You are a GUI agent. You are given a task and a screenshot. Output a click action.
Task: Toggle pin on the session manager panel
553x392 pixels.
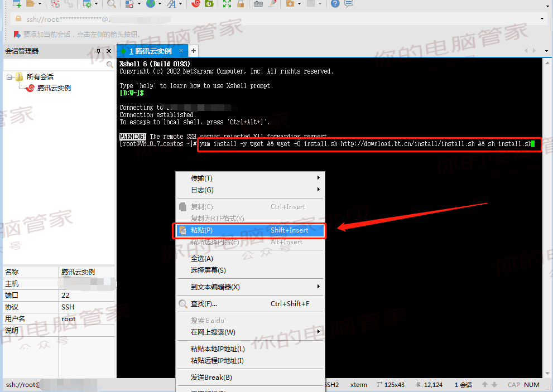[x=98, y=51]
